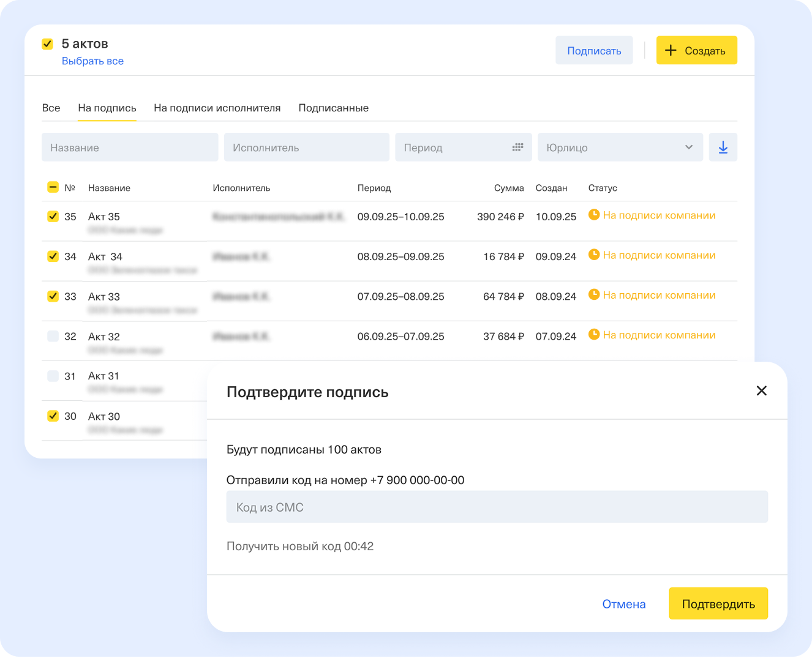Image resolution: width=812 pixels, height=661 pixels.
Task: Close the Подтвердите подпись dialog
Action: point(761,390)
